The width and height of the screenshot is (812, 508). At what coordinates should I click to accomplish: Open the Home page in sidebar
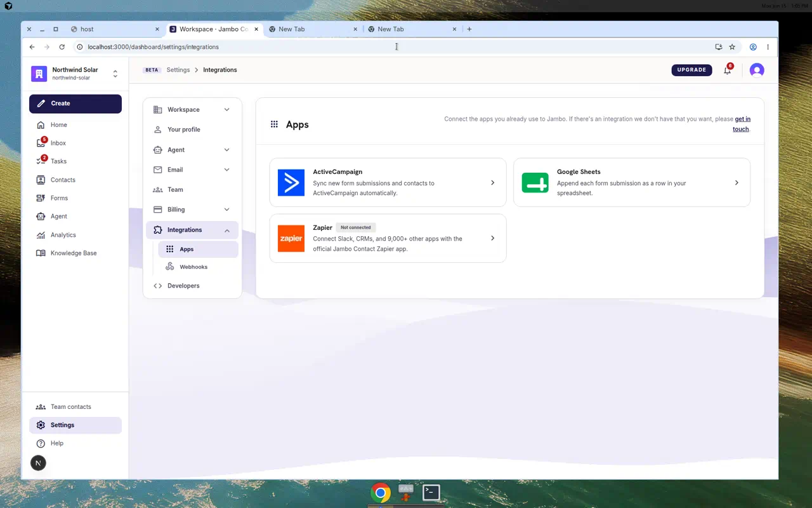coord(75,125)
